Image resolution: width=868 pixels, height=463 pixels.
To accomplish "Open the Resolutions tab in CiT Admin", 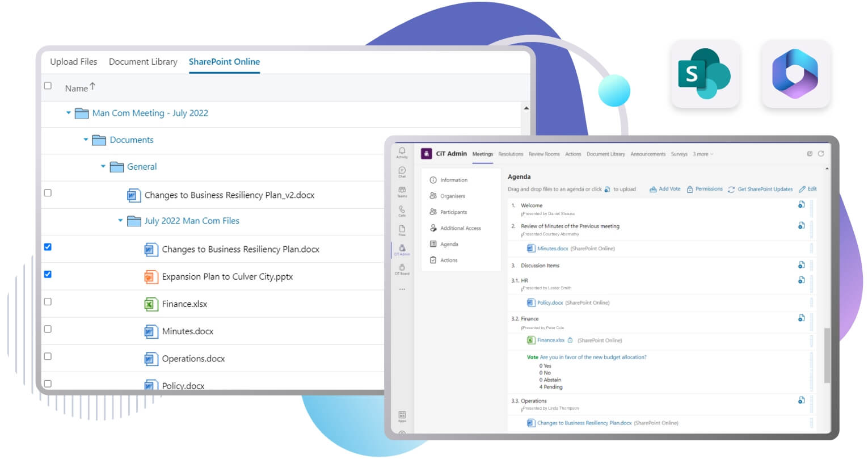I will click(511, 154).
